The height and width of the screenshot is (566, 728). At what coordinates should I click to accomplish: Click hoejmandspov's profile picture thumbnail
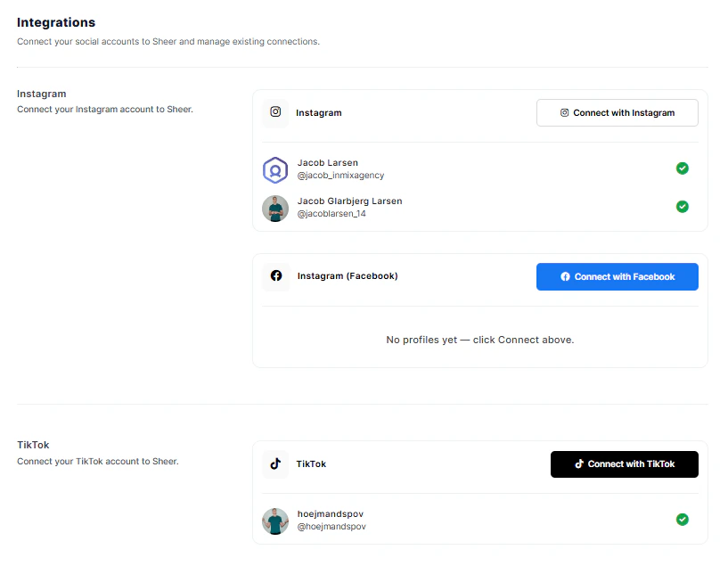pyautogui.click(x=275, y=519)
